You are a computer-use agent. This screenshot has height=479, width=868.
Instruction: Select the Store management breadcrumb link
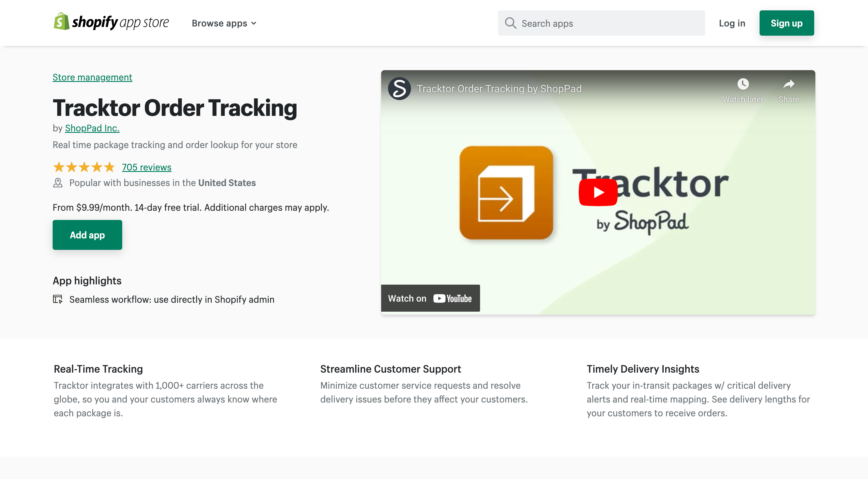click(92, 77)
